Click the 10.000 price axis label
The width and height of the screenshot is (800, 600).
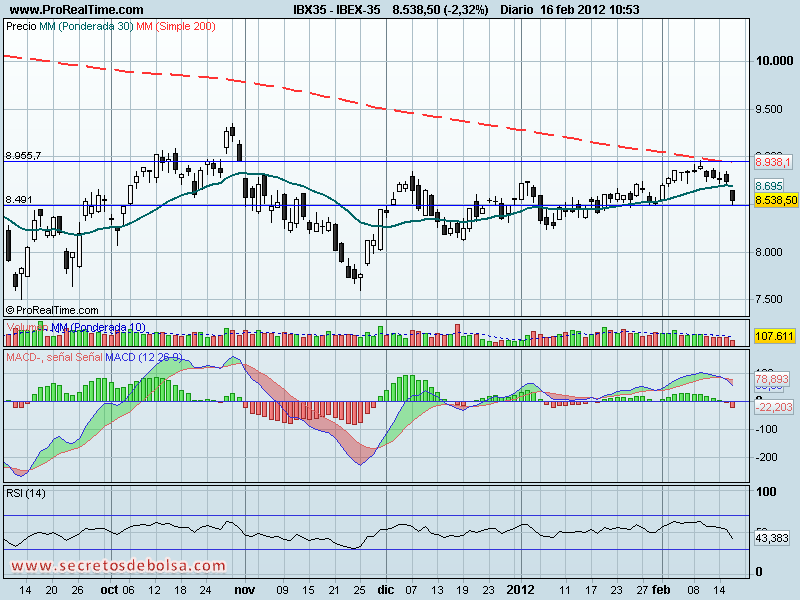click(x=774, y=61)
